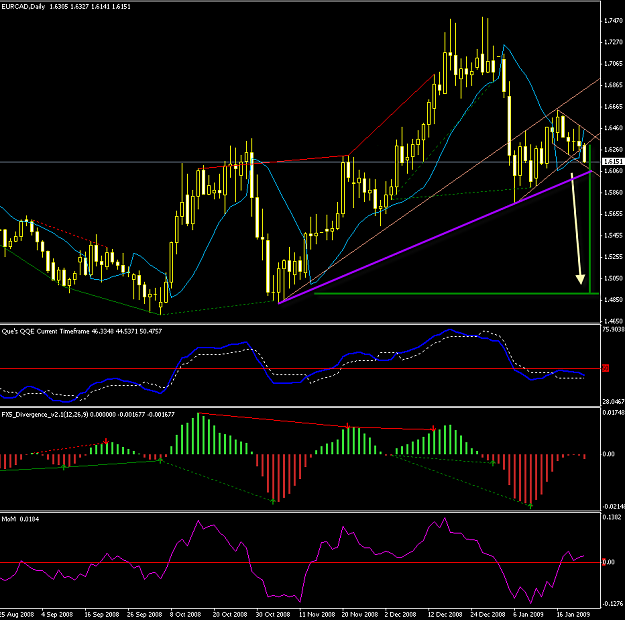Click the 1.4850 price axis label

[x=613, y=299]
